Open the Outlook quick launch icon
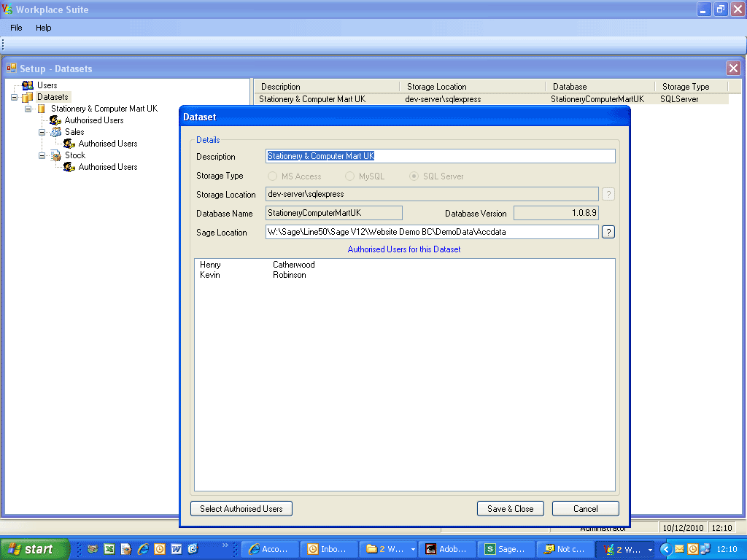The width and height of the screenshot is (747, 560). click(x=160, y=549)
